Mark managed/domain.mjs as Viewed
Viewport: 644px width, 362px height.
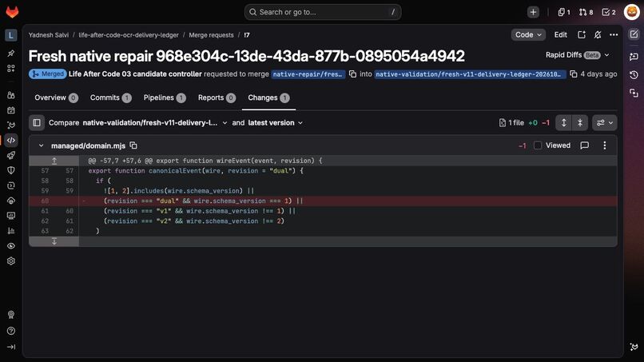538,145
